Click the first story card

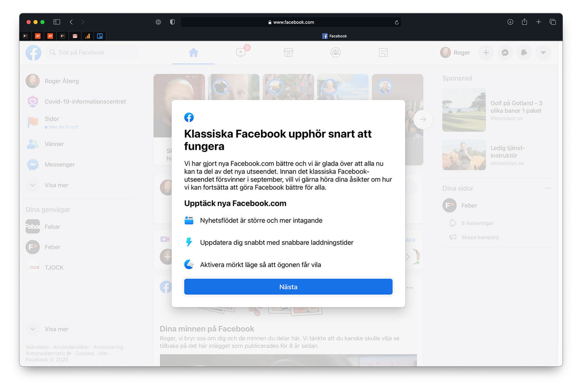(x=179, y=119)
